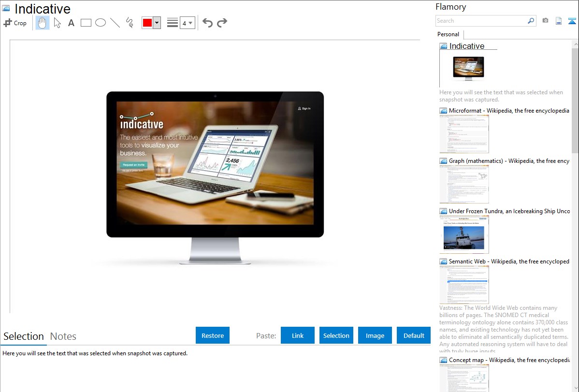This screenshot has height=392, width=579.
Task: Click the large Indicative screenshot preview
Action: pyautogui.click(x=215, y=177)
